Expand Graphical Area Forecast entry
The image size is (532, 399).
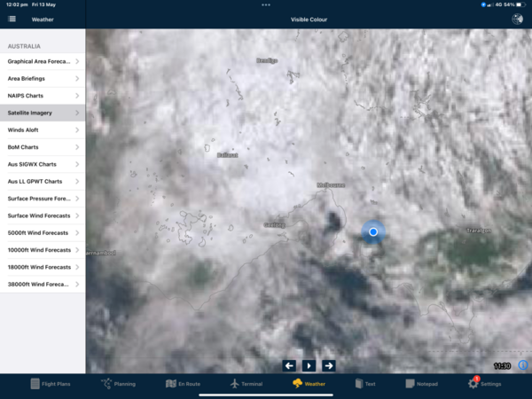click(43, 62)
